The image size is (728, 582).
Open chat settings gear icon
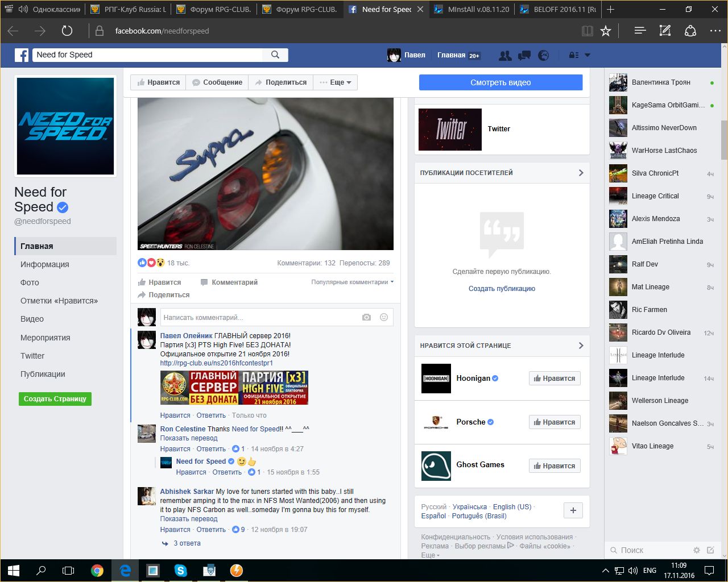[696, 550]
